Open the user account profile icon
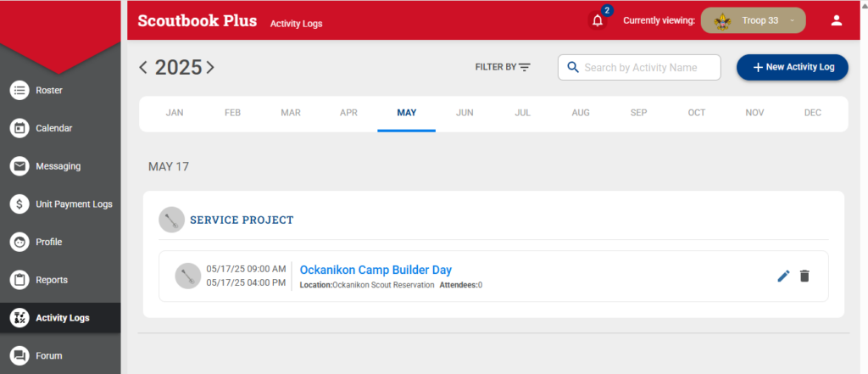Image resolution: width=868 pixels, height=374 pixels. (x=836, y=20)
